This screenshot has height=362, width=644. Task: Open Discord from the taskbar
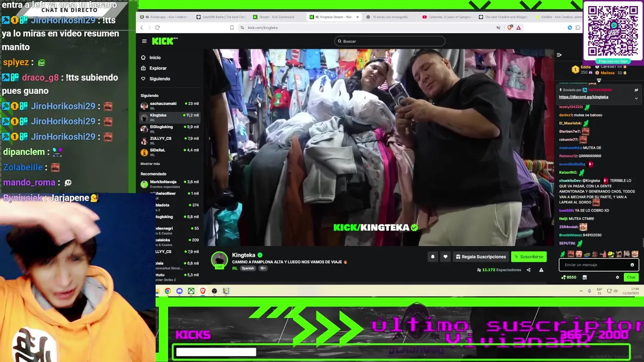click(180, 291)
